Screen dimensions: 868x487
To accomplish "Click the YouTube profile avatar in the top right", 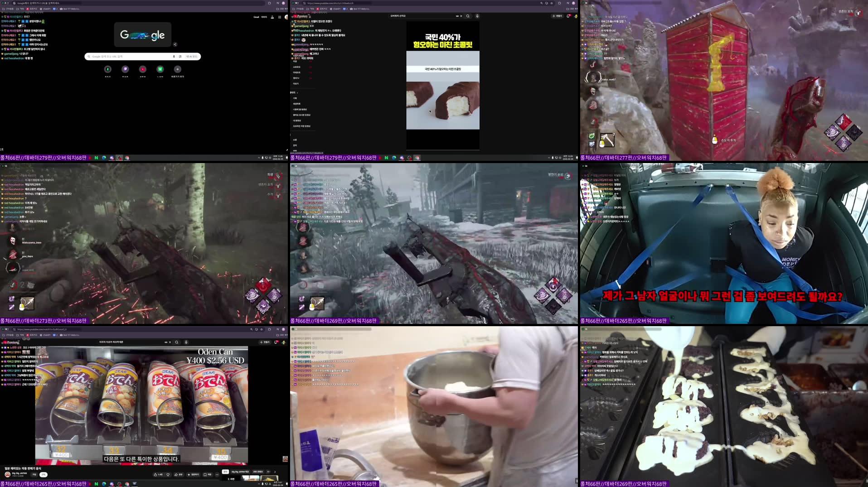I will tap(576, 16).
